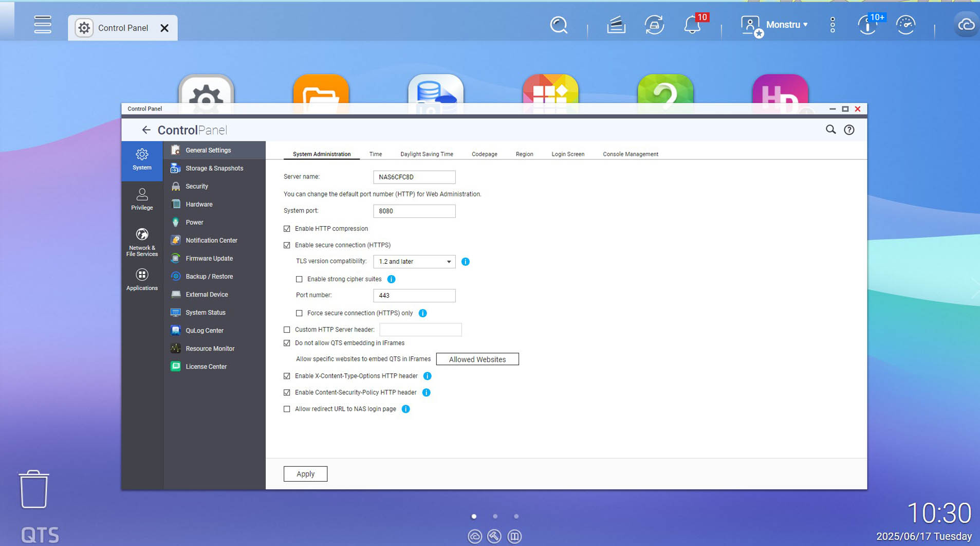Select the Privilege category
Screen dimensions: 980x546
(142, 199)
